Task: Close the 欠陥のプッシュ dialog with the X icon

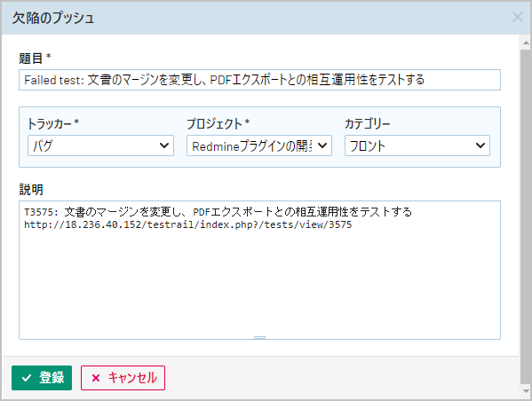Action: click(x=518, y=17)
